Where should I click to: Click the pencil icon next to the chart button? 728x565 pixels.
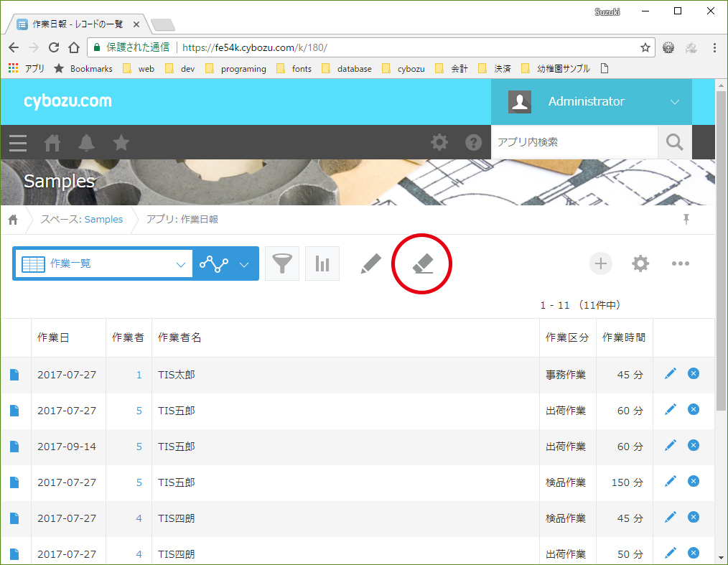[x=370, y=263]
